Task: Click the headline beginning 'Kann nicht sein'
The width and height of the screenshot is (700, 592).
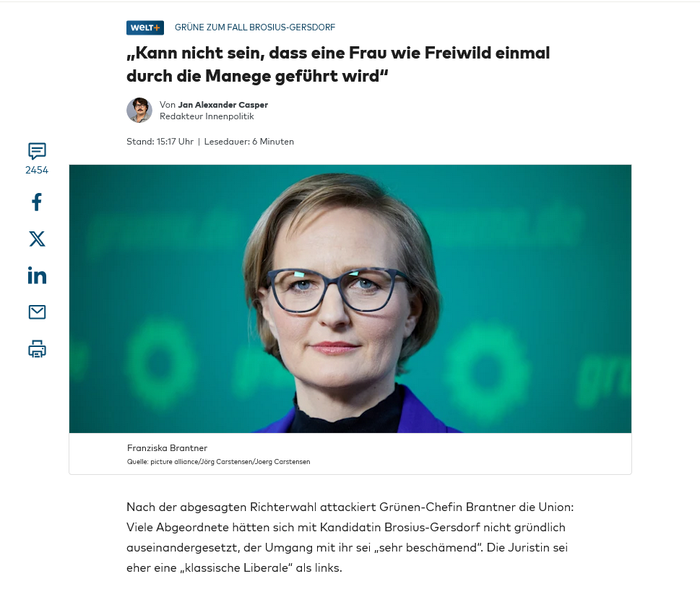Action: tap(338, 64)
